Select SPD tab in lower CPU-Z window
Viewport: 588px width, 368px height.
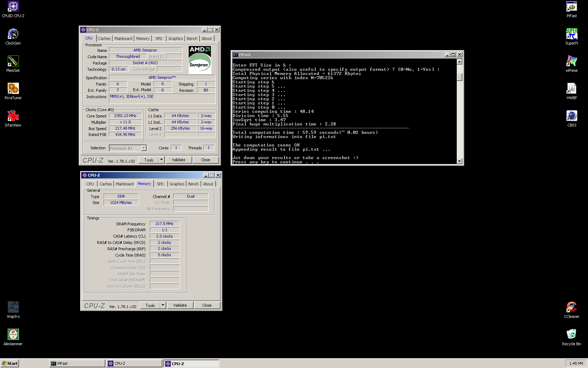(x=160, y=184)
